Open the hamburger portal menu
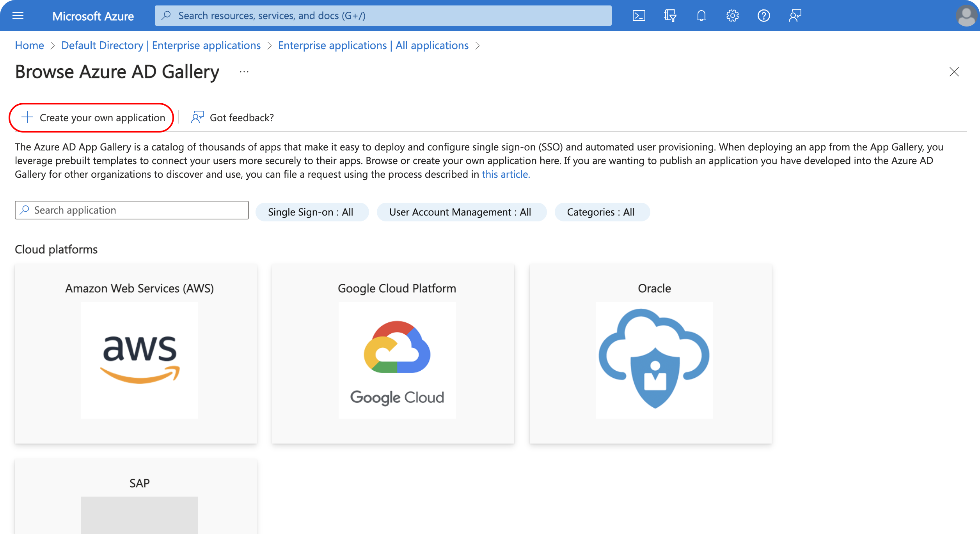Image resolution: width=980 pixels, height=534 pixels. click(18, 16)
